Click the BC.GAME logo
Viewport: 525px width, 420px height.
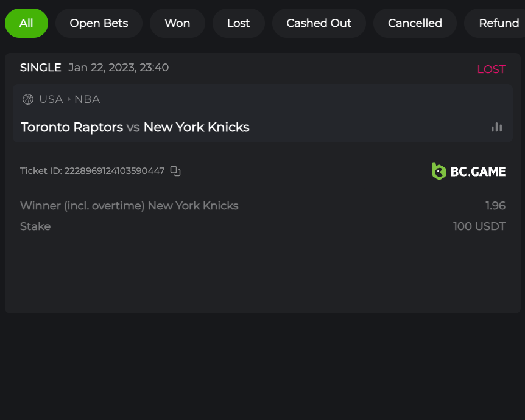coord(469,171)
